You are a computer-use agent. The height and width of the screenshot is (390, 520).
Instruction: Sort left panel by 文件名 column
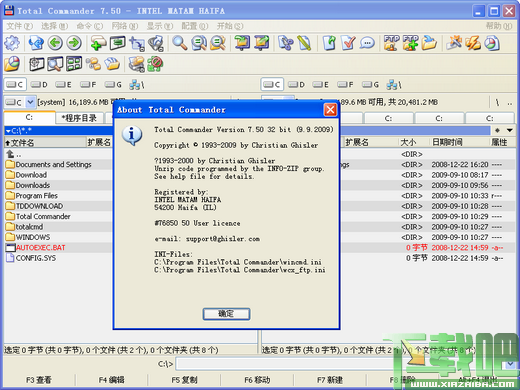pyautogui.click(x=45, y=143)
